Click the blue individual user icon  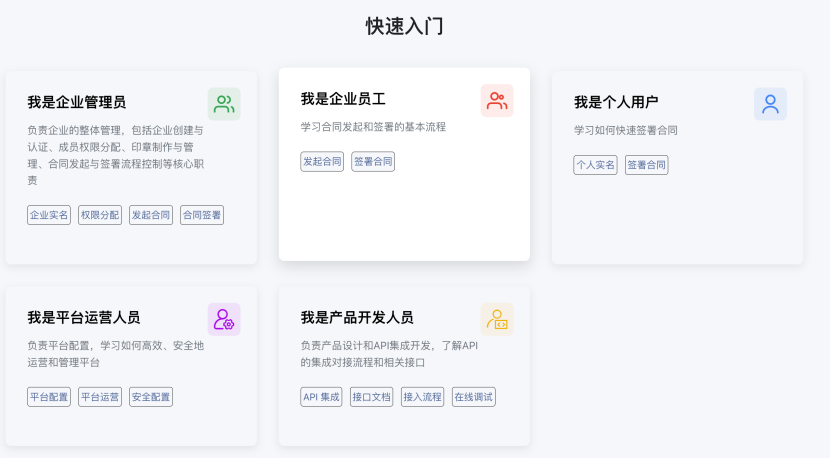[770, 104]
